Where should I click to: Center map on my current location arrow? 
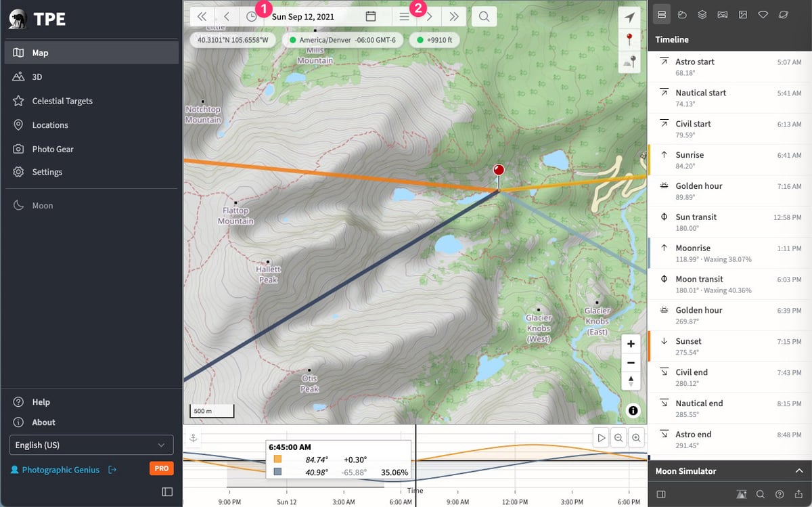pos(631,17)
